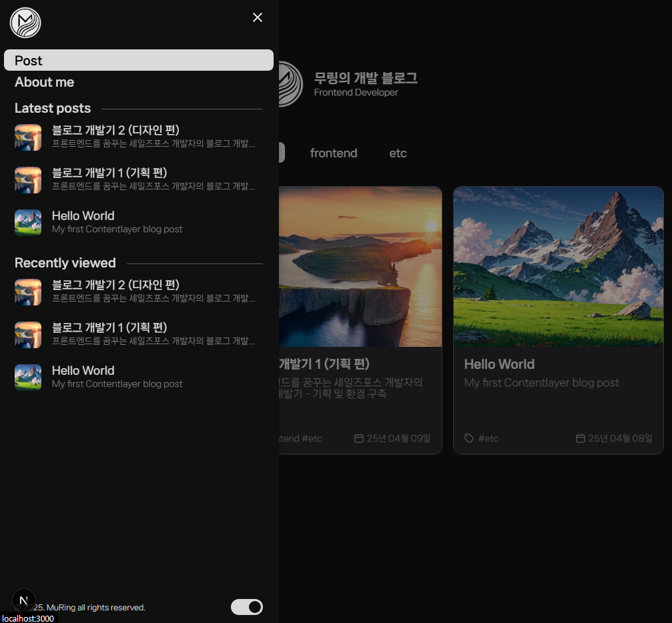Click the Hello World card title

click(499, 364)
